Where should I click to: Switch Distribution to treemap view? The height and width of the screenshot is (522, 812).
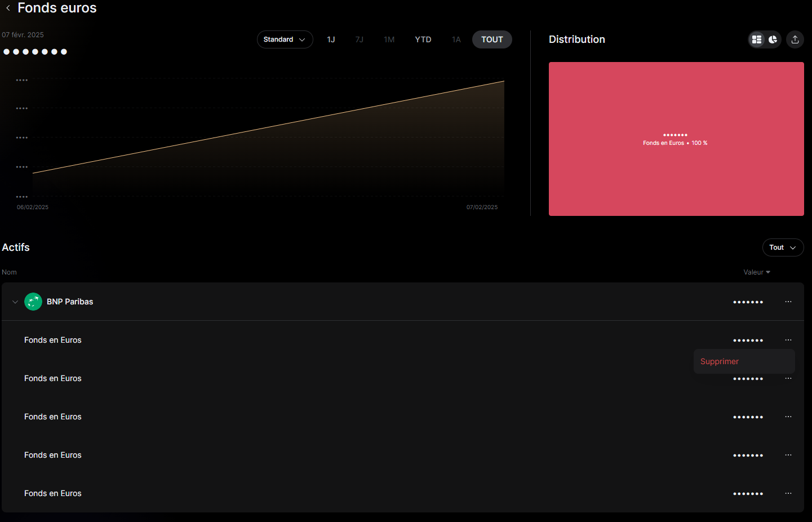coord(757,39)
